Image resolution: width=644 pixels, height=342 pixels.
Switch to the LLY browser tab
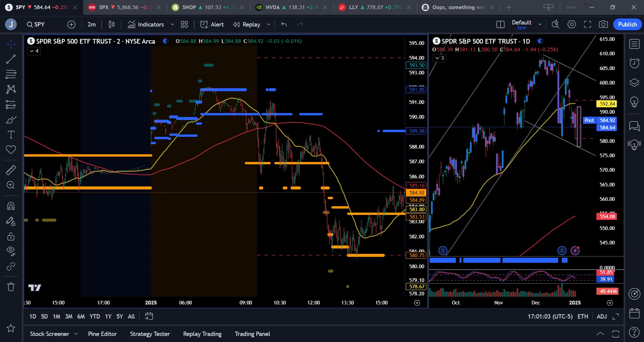(374, 7)
